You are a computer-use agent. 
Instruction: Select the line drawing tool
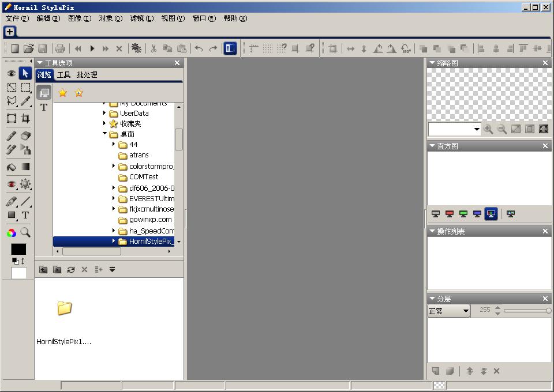click(x=25, y=201)
